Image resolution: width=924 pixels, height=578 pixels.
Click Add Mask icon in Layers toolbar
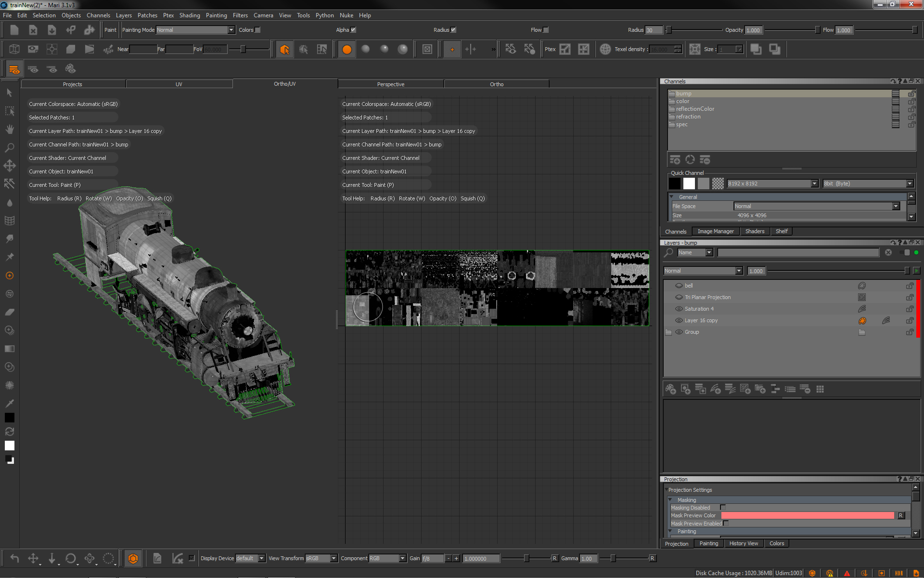[x=685, y=389]
